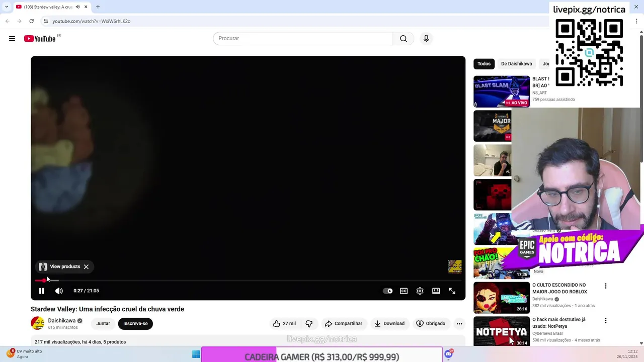The image size is (644, 362).
Task: Mute the tab audio speaker icon
Action: click(78, 7)
